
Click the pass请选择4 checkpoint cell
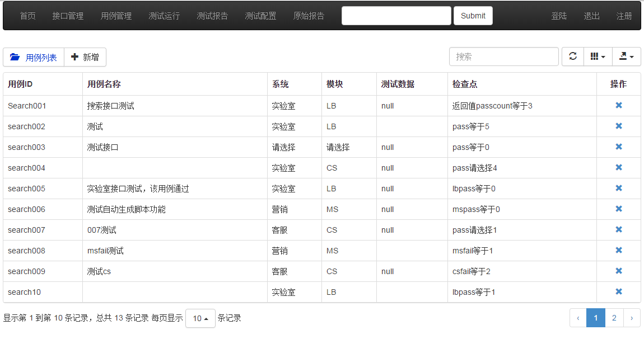click(522, 168)
